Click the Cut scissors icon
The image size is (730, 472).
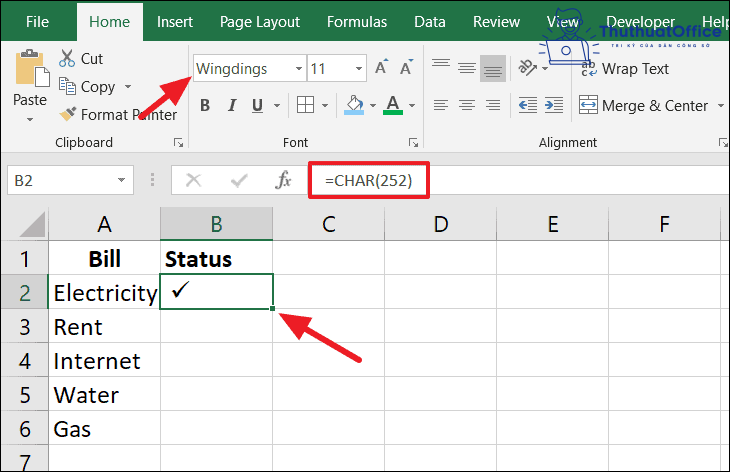68,59
